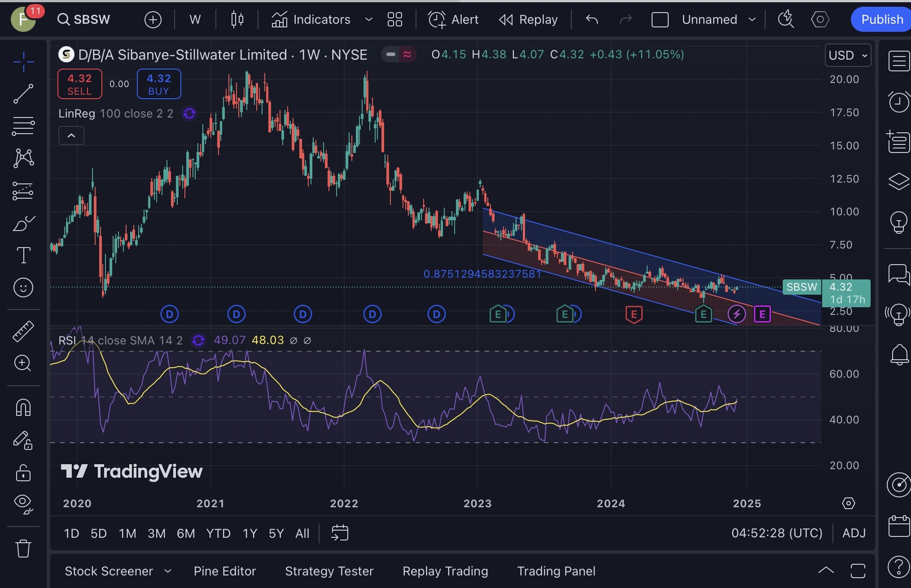
Task: Open the alerts clock panel
Action: [898, 101]
